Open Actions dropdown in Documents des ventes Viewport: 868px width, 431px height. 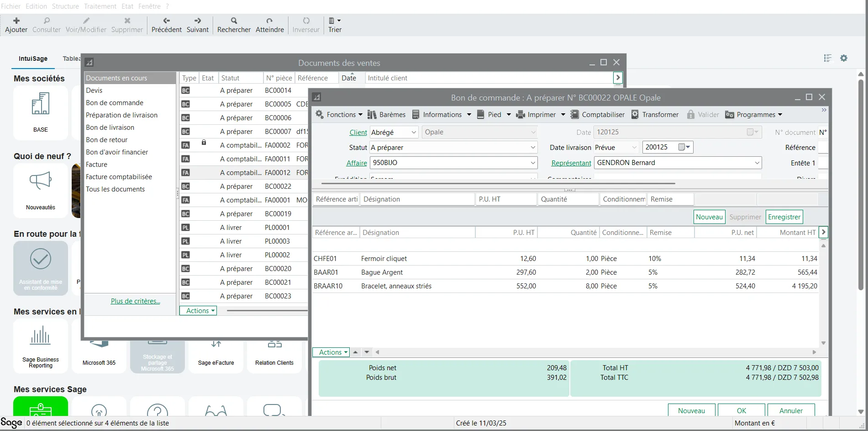(x=198, y=311)
